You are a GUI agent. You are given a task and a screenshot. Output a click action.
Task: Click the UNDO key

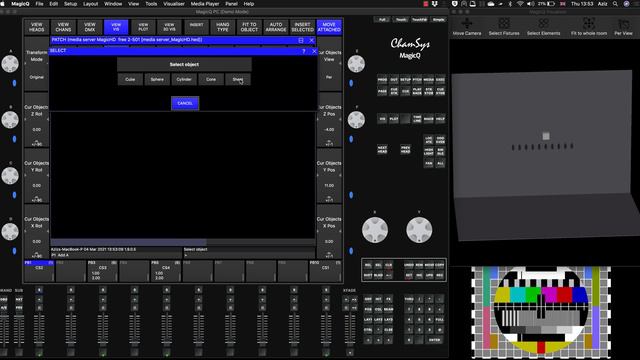409,265
